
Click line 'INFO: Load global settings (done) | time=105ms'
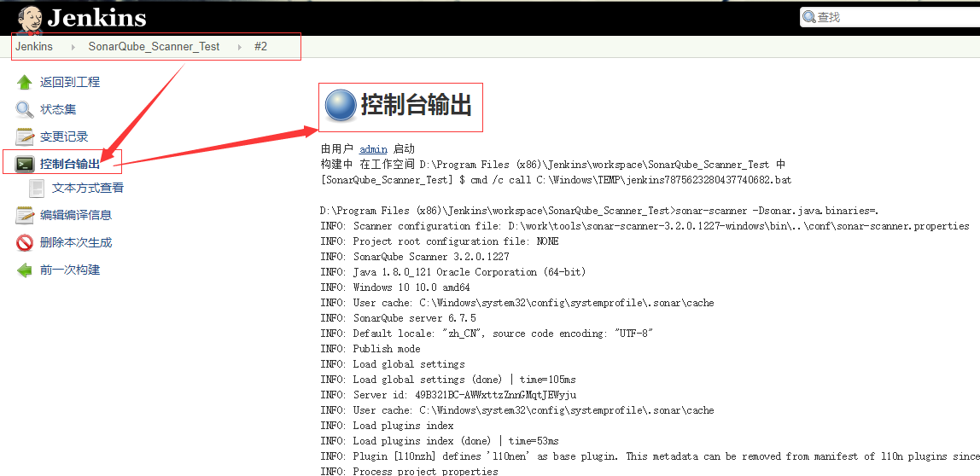[x=448, y=379]
